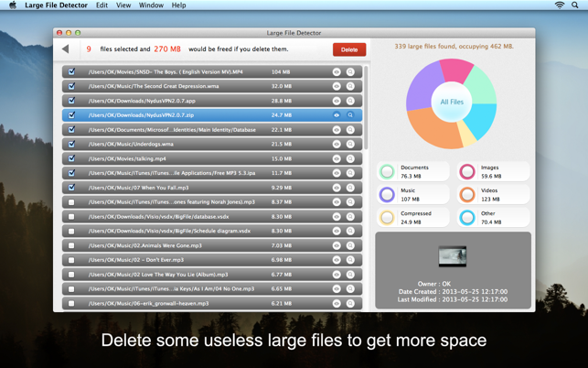Click the file list vertical scrollbar
The width and height of the screenshot is (588, 368).
click(366, 108)
